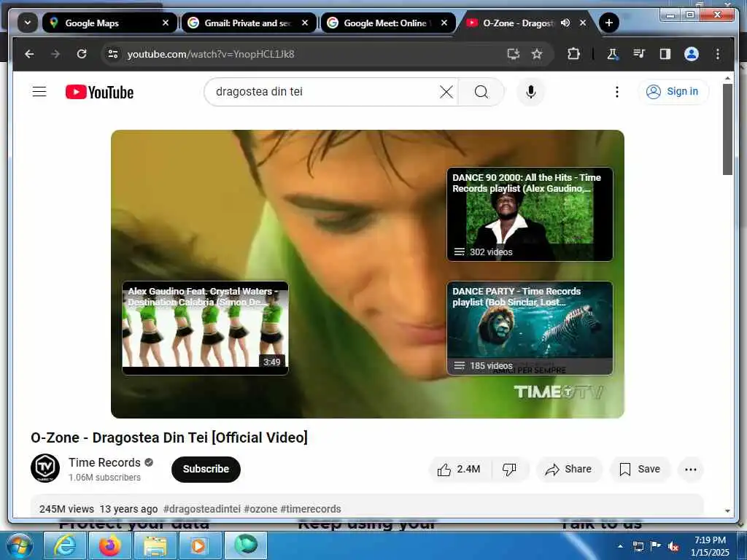Open a new browser tab
This screenshot has height=560, width=747.
609,23
